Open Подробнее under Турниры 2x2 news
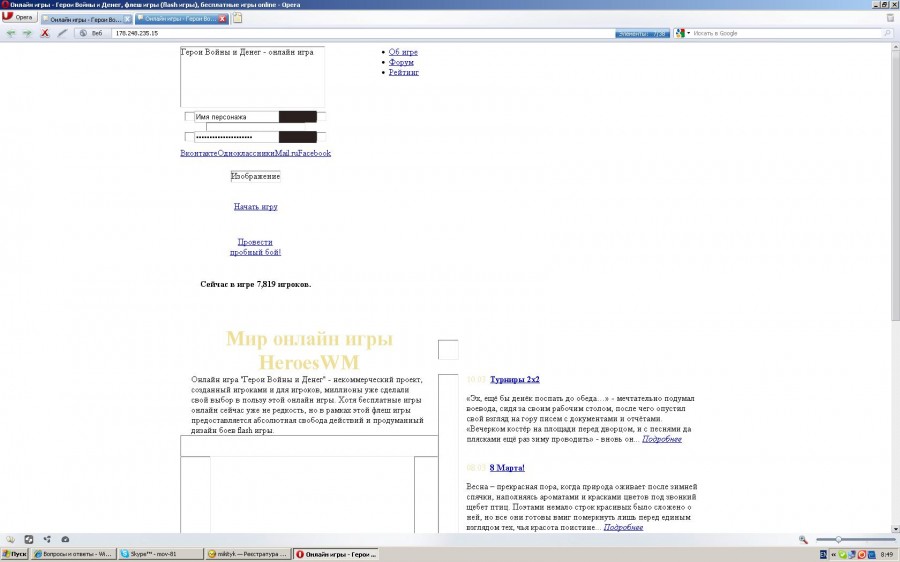Viewport: 900px width, 562px height. tap(662, 439)
